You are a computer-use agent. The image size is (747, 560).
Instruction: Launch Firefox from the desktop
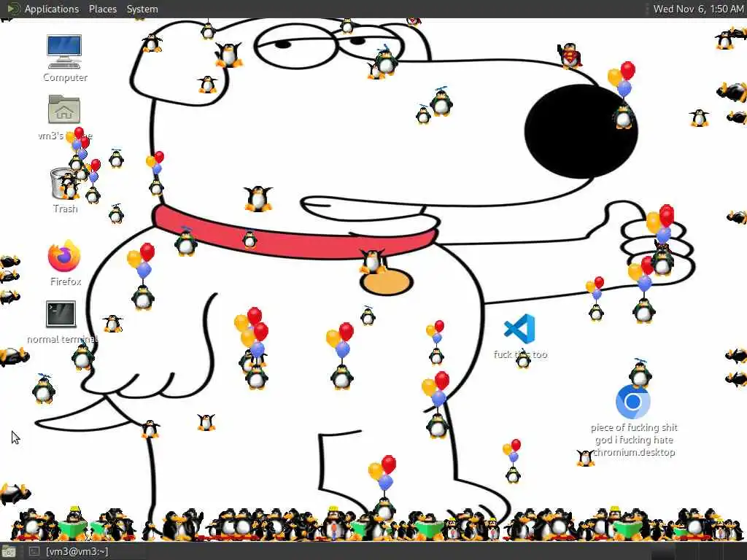pos(64,256)
